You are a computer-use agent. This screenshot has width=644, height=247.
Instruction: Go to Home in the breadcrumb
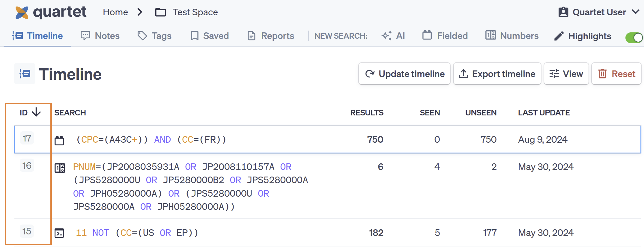point(115,12)
